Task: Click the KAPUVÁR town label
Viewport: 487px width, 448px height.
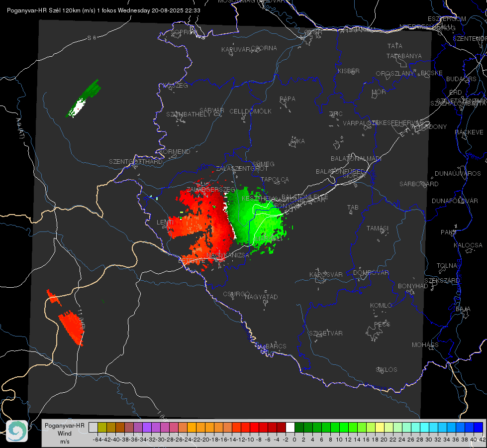Action: 236,50
